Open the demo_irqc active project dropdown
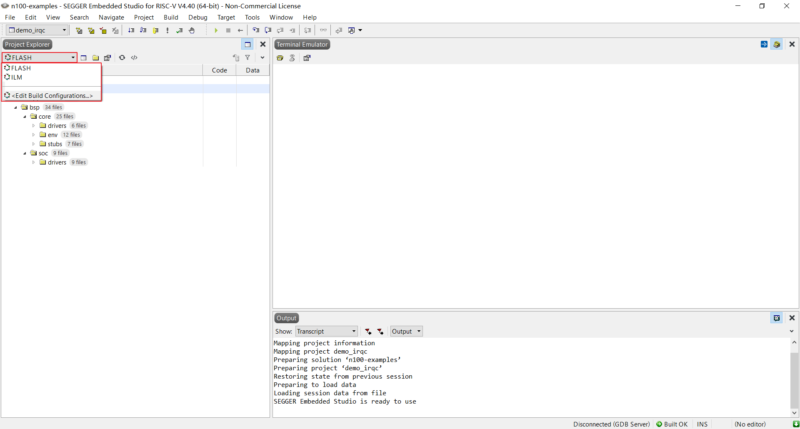Screen dimensions: 800x429 click(37, 31)
